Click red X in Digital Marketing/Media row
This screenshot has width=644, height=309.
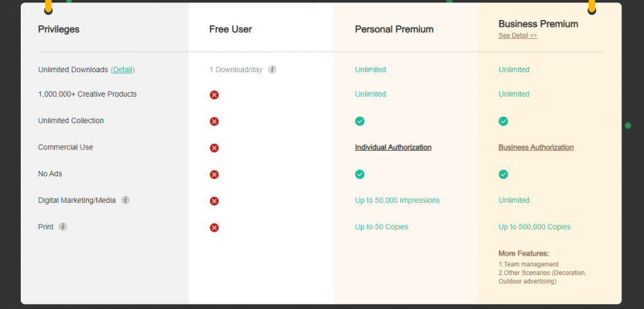click(214, 201)
